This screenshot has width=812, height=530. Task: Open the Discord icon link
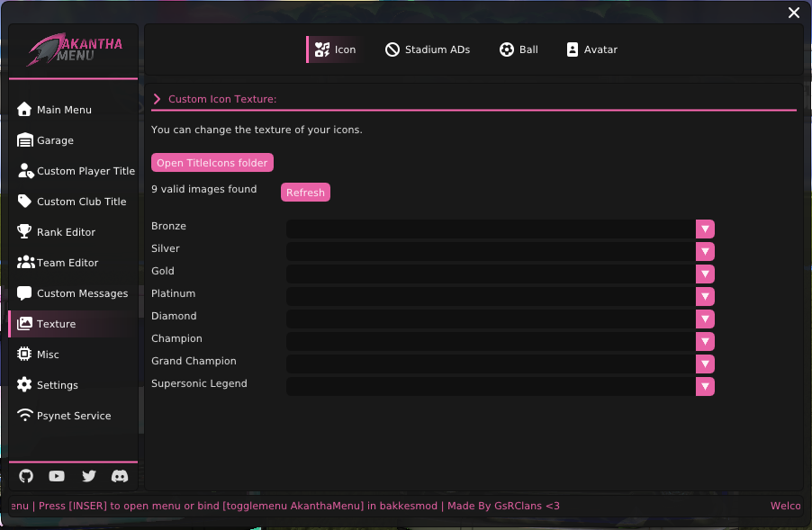point(119,476)
